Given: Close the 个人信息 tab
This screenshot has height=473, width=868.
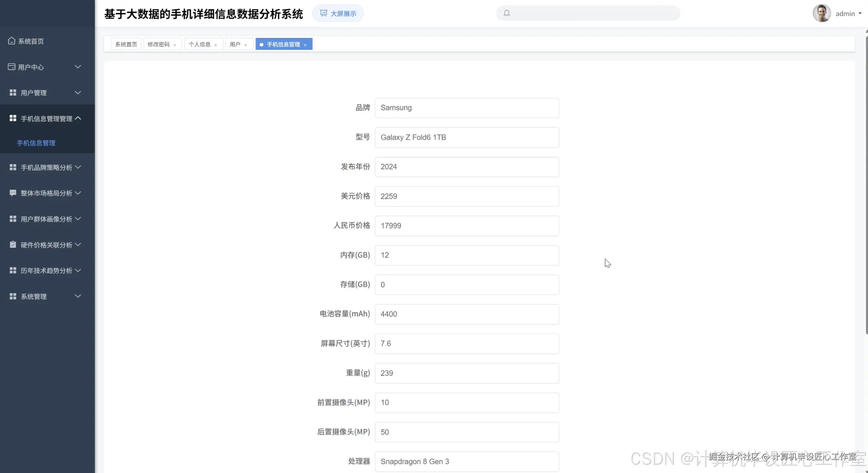Looking at the screenshot, I should pyautogui.click(x=216, y=45).
